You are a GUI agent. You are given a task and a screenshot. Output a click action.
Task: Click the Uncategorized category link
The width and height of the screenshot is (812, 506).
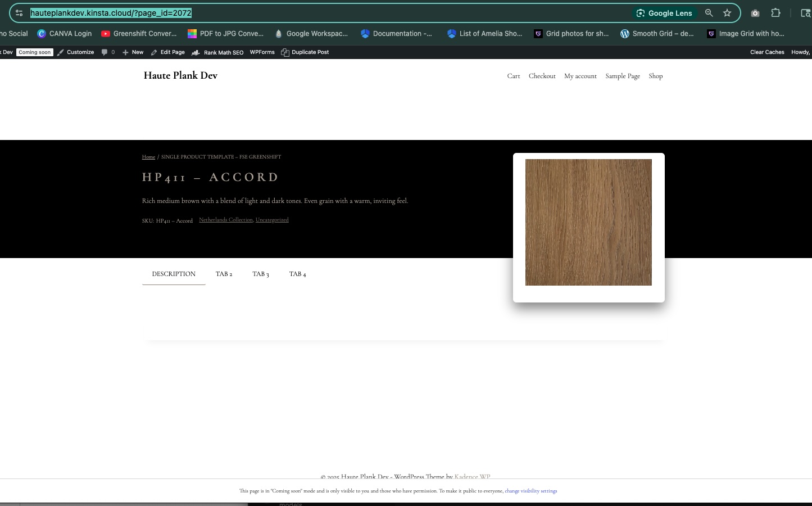click(x=272, y=220)
